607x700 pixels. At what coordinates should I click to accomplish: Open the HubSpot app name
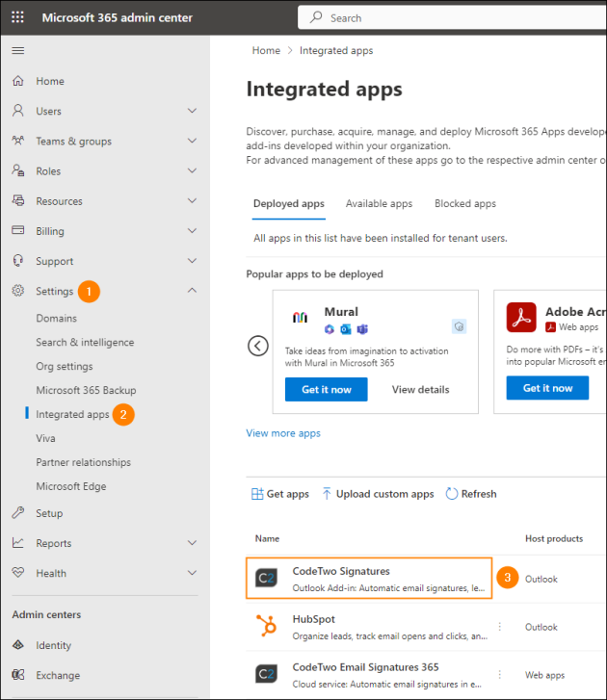[x=313, y=619]
